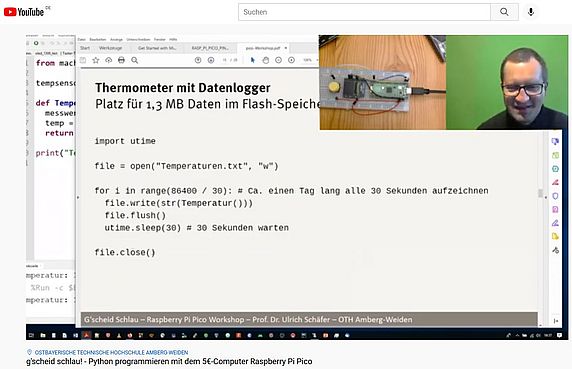This screenshot has height=369, width=572.
Task: Click the 'Thermometer mit Datenlogger' slide heading
Action: point(183,88)
